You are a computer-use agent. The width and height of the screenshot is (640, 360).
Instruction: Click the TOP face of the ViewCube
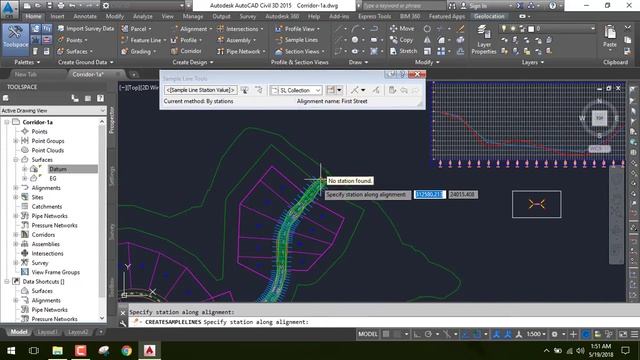[x=600, y=118]
